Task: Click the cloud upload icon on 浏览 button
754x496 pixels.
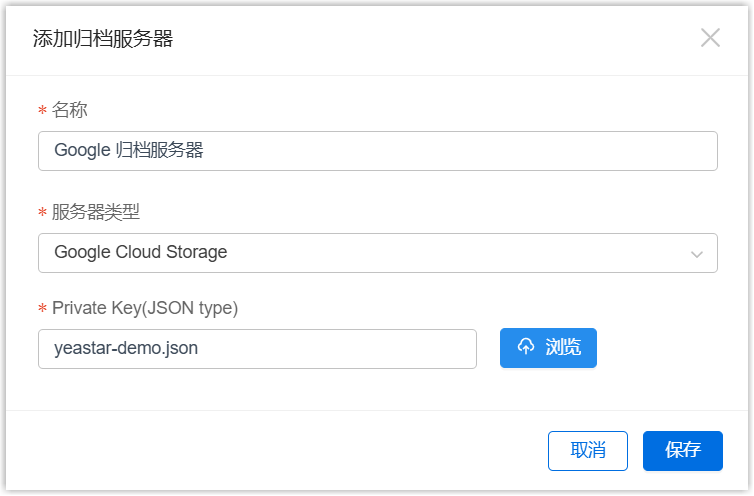Action: coord(526,347)
